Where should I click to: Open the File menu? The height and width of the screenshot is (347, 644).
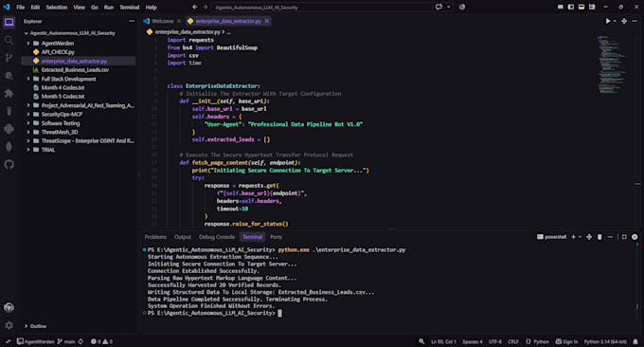point(20,7)
